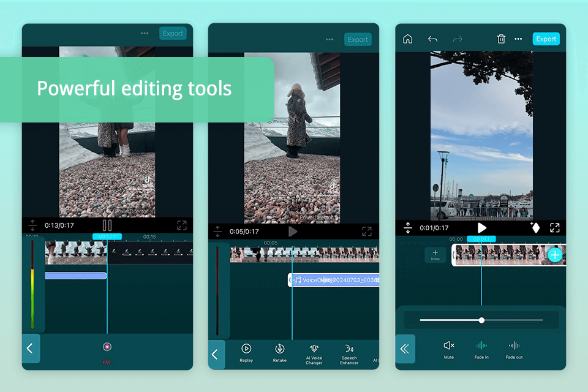Tap Export in the middle phone screen
The image size is (588, 392).
tap(358, 39)
